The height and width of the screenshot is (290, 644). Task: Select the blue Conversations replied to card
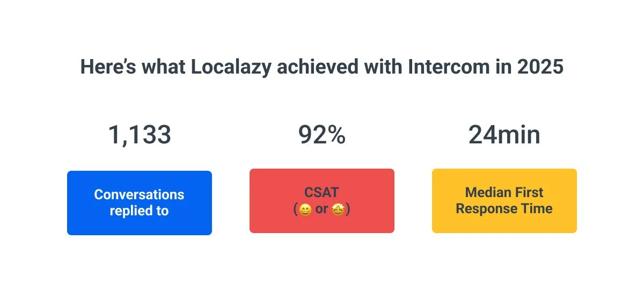[140, 203]
